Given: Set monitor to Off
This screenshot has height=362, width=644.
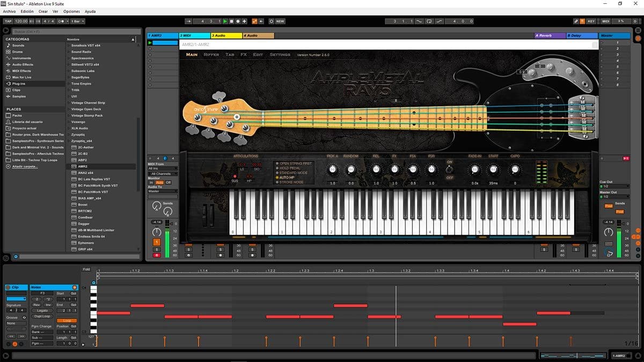Looking at the screenshot, I should tap(169, 182).
